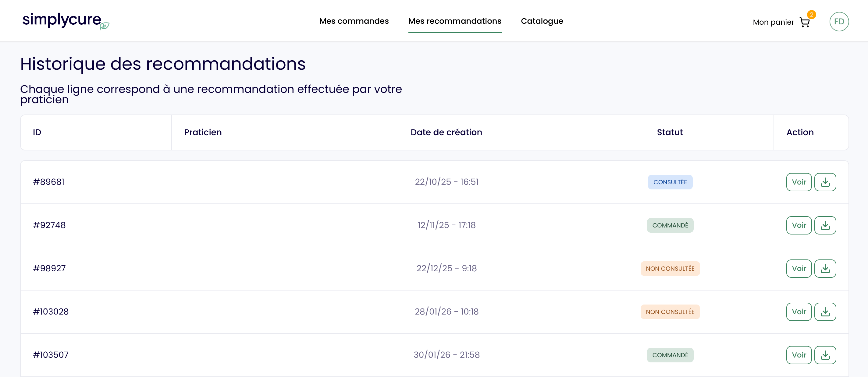Screen dimensions: 868x377
Task: Open the shopping cart icon
Action: pos(805,22)
